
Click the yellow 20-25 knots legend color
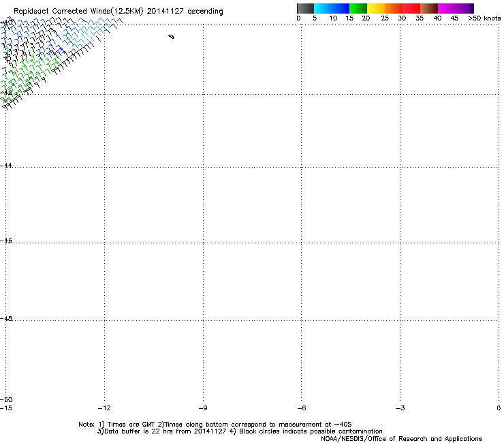coord(376,8)
